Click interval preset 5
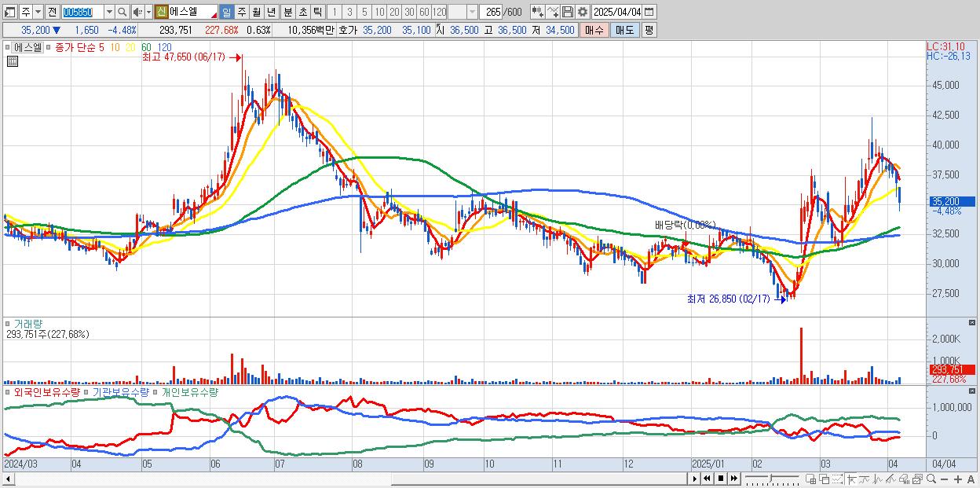Viewport: 980px width, 488px height. pyautogui.click(x=364, y=12)
